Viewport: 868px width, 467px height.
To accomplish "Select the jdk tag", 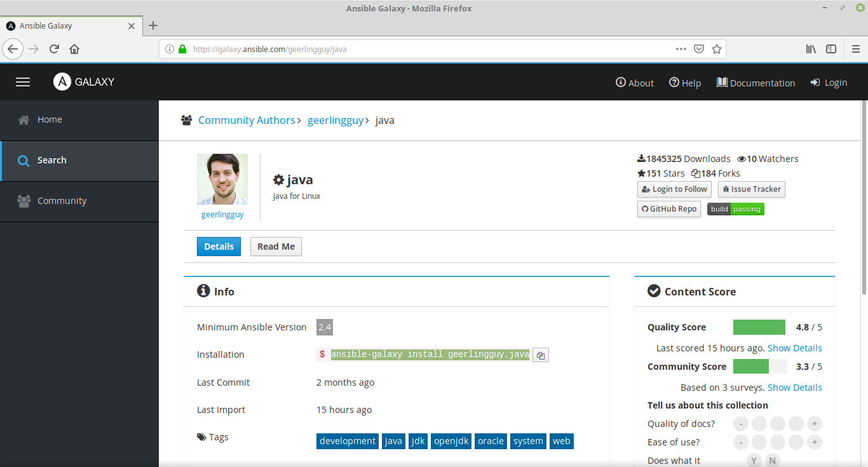I will (x=418, y=441).
